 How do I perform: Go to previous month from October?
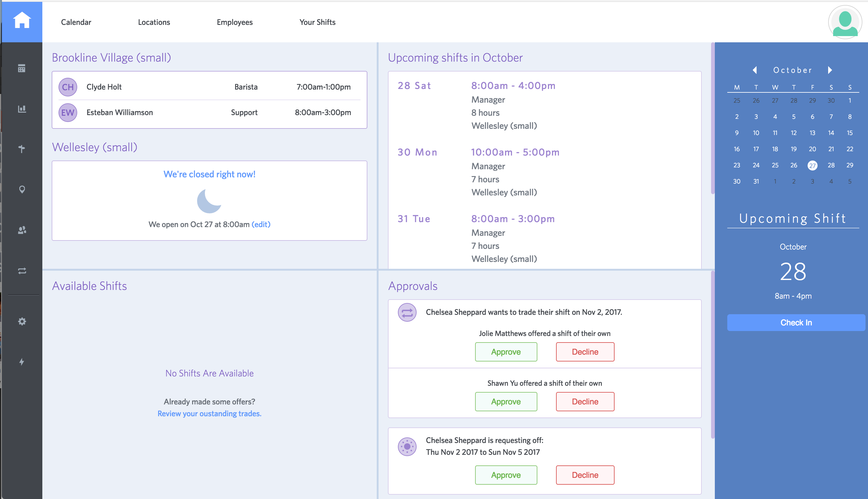[754, 70]
